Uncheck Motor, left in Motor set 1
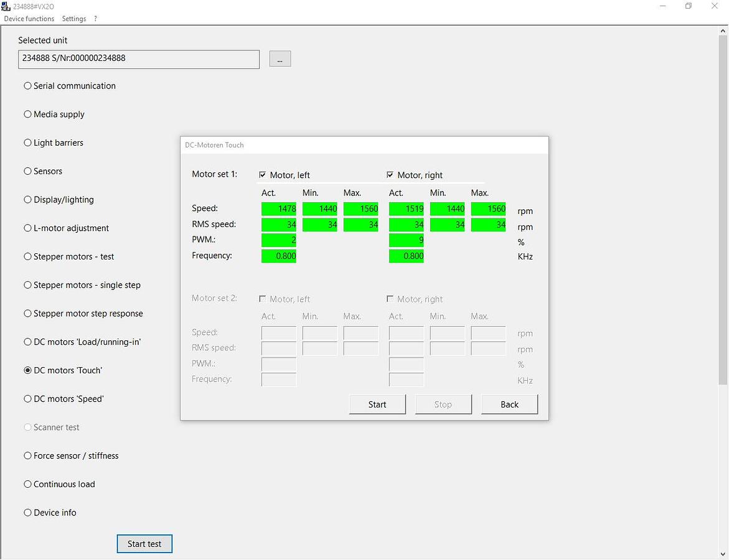 tap(262, 175)
